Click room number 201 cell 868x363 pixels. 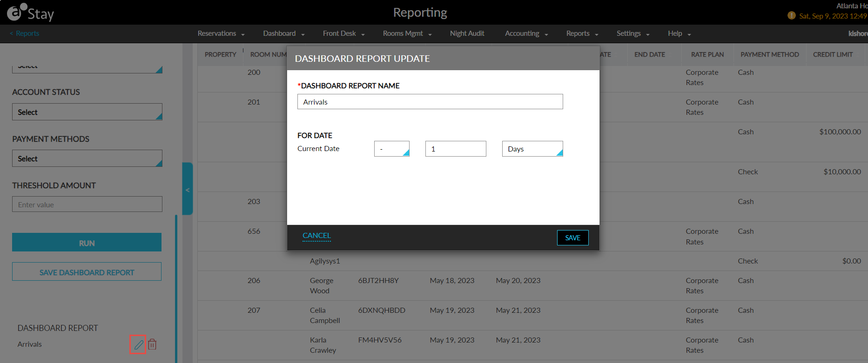[254, 102]
